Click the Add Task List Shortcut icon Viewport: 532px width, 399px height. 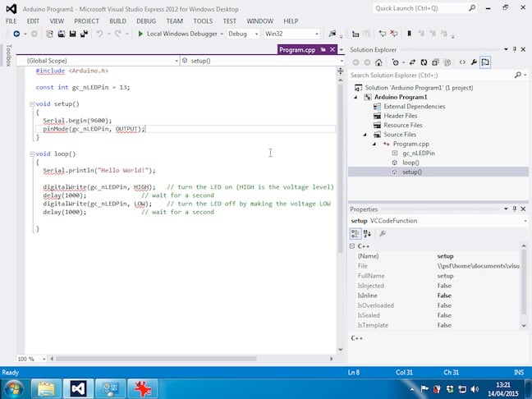point(383,33)
